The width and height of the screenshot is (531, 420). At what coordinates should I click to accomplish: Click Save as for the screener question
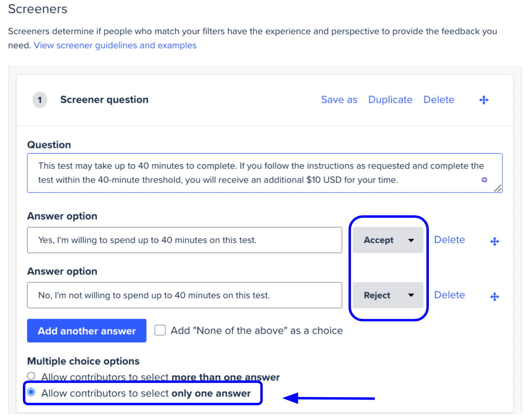(339, 100)
